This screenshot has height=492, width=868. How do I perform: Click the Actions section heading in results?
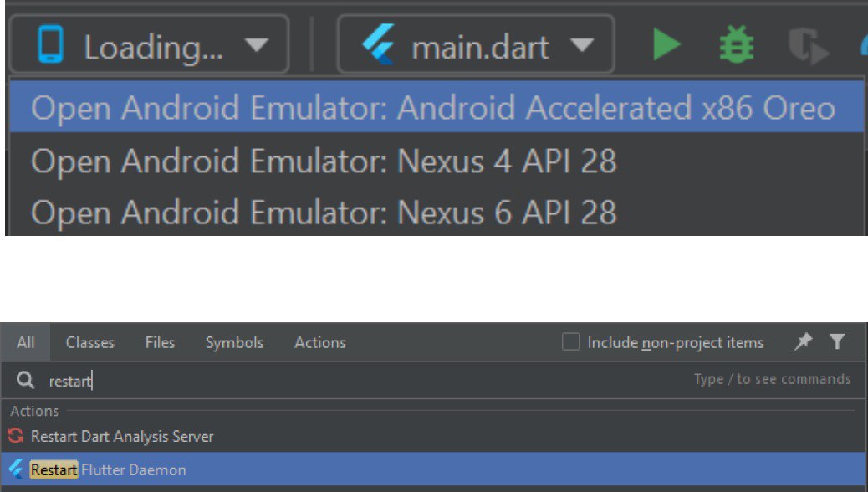coord(34,411)
